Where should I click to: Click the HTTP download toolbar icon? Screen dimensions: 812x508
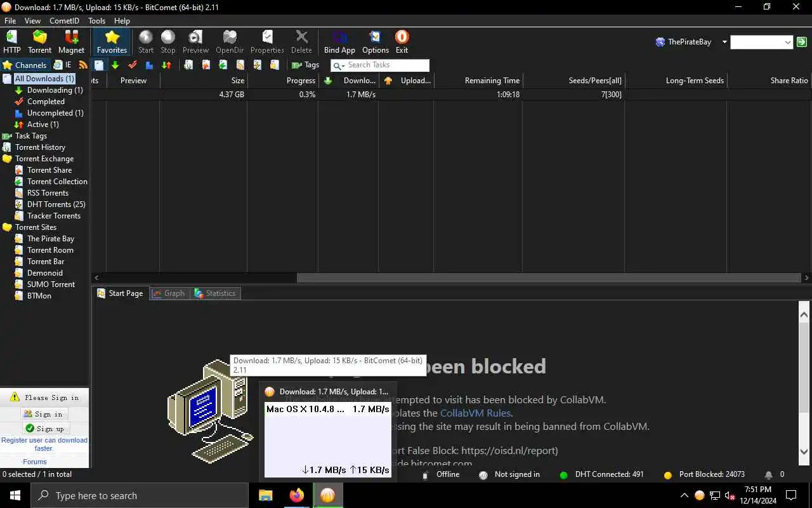(x=12, y=42)
